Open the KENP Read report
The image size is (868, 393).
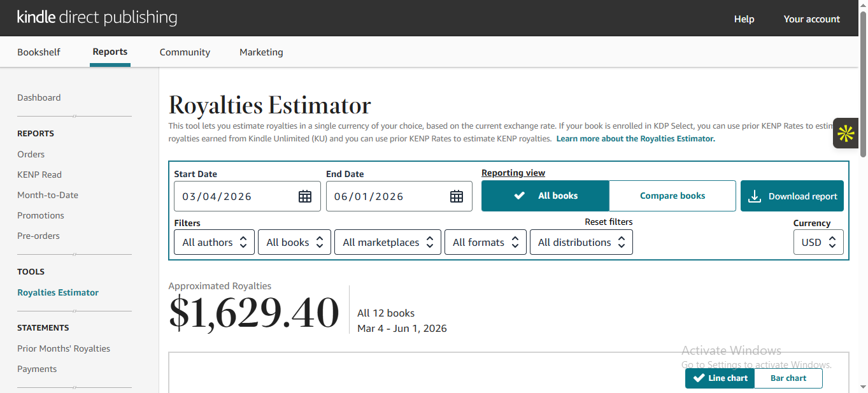coord(39,175)
